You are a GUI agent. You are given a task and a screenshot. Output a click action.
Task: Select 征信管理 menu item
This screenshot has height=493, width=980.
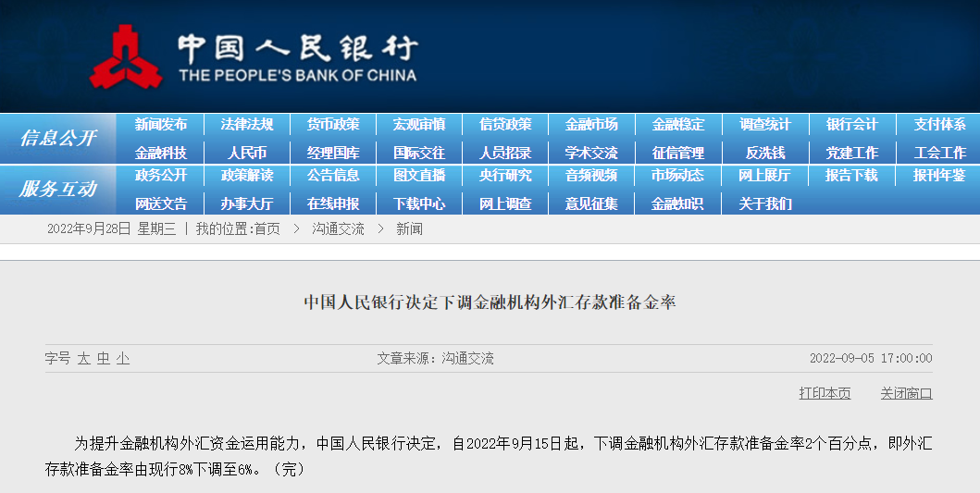678,153
